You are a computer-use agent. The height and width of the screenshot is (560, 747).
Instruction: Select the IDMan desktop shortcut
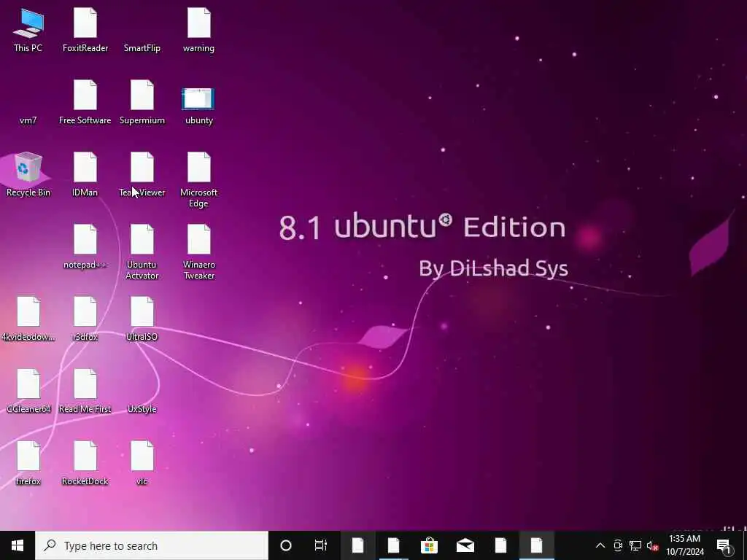[x=85, y=174]
